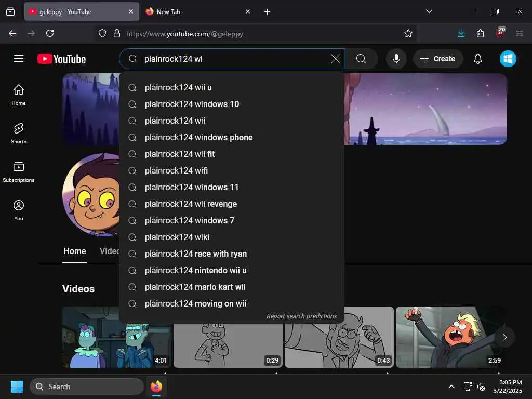
Task: Choose the plain plainrock124 wii suggestion
Action: 232,121
